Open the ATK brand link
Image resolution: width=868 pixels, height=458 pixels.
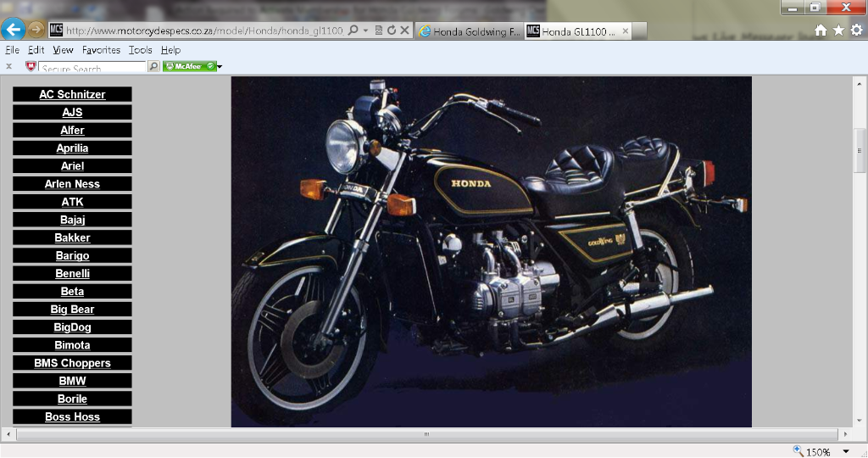73,202
